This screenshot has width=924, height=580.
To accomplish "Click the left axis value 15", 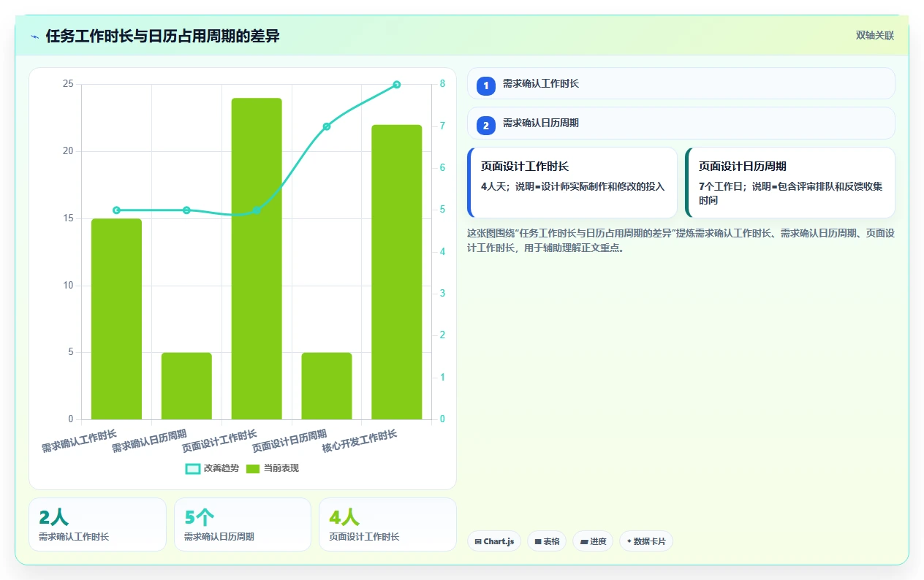I will pyautogui.click(x=68, y=218).
